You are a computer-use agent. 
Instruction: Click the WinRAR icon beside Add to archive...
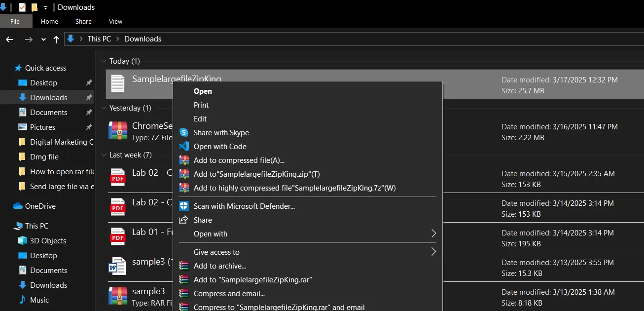coord(184,266)
